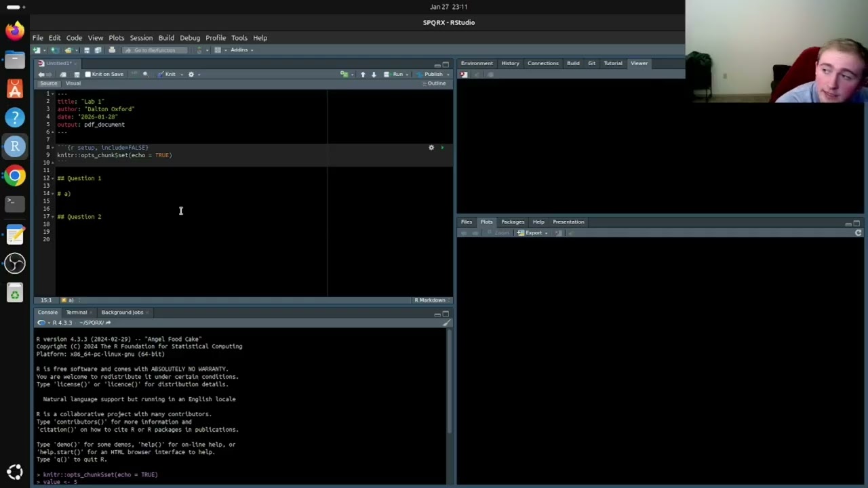Switch editor to Source mode
The image size is (868, 488).
(49, 83)
